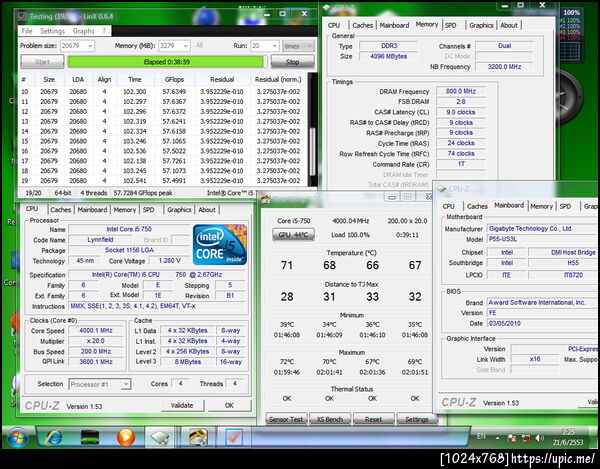Click the volume speaker tray icon
The width and height of the screenshot is (600, 469).
pyautogui.click(x=540, y=438)
